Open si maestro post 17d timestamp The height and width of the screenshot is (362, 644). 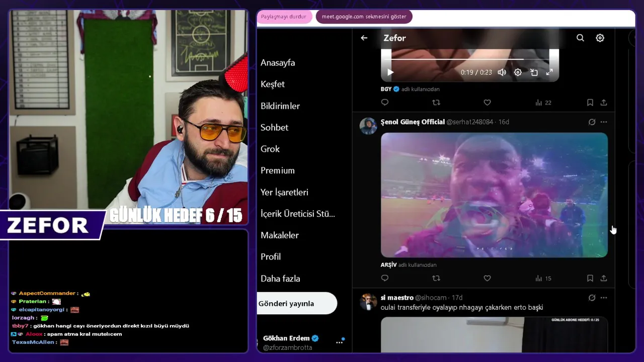457,298
